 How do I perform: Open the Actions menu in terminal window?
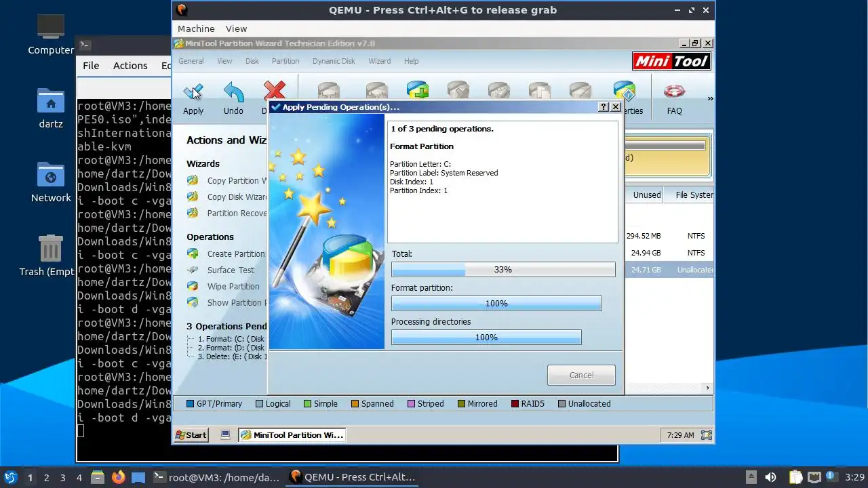click(x=130, y=66)
